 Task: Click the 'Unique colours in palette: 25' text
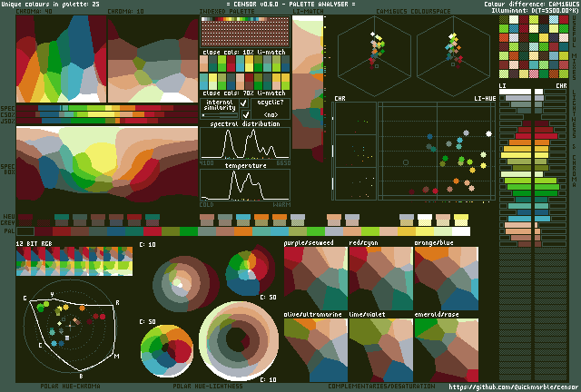(50, 5)
